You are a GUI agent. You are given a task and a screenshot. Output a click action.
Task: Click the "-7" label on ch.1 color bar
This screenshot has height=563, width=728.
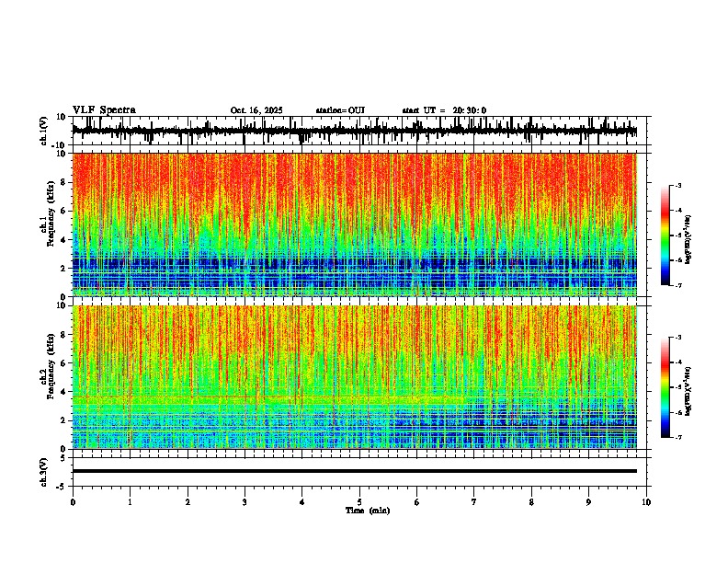pyautogui.click(x=678, y=285)
